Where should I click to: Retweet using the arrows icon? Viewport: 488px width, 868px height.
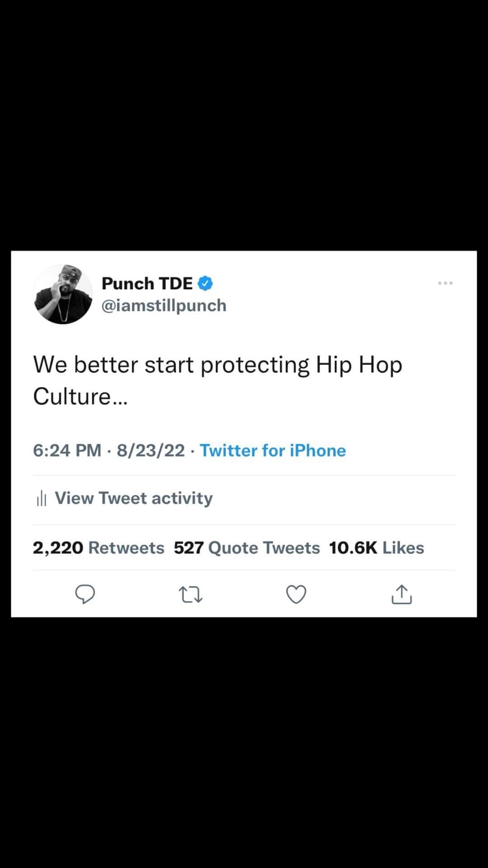point(190,594)
